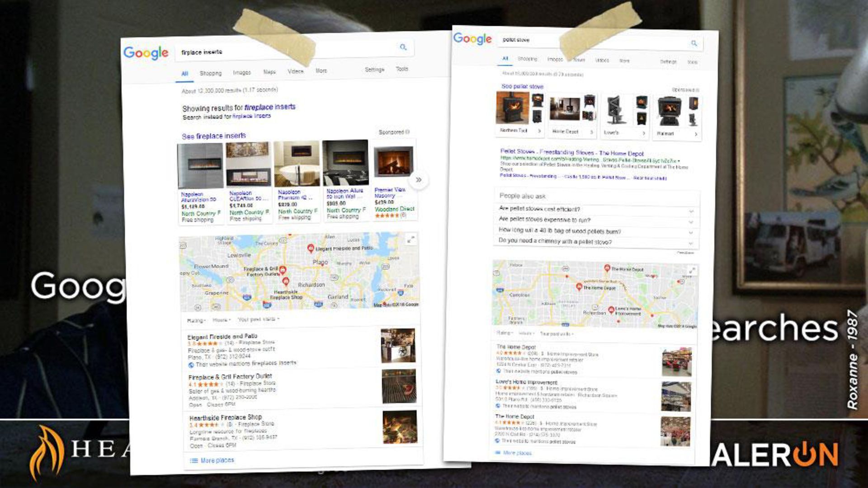The width and height of the screenshot is (868, 488).
Task: Switch to Maps tab on fireplace inserts results
Action: pyautogui.click(x=269, y=72)
